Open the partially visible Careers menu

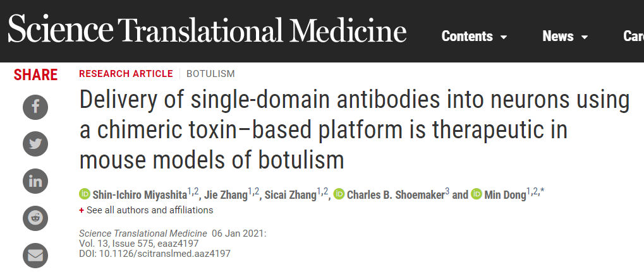633,37
